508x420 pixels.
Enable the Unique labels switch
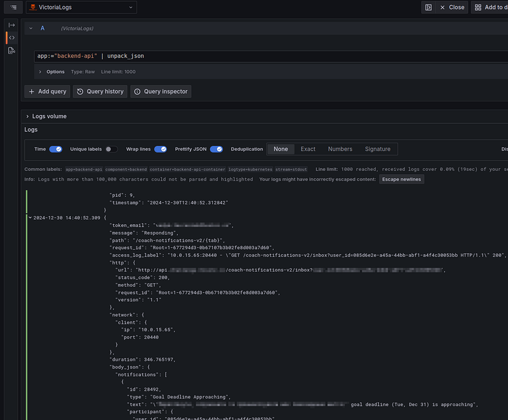coord(111,149)
